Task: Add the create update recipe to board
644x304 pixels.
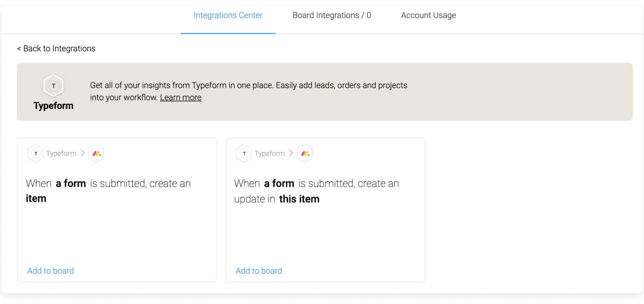Action: [259, 271]
